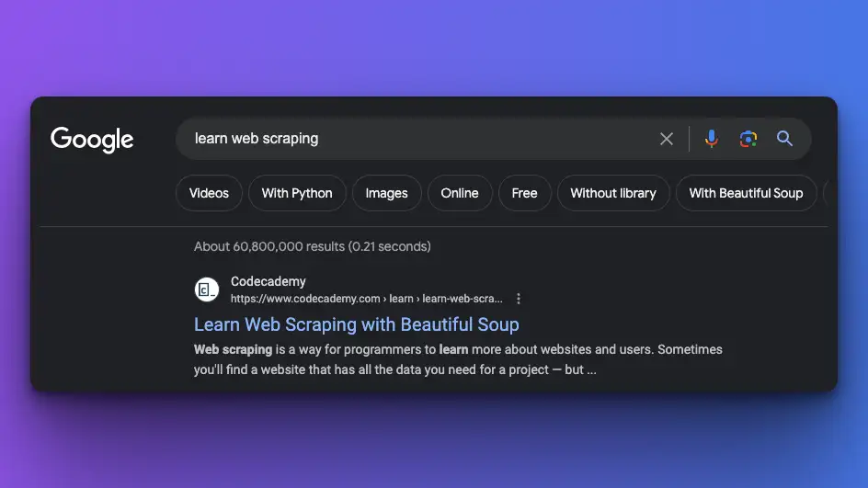Select the Images filter chip

[386, 193]
